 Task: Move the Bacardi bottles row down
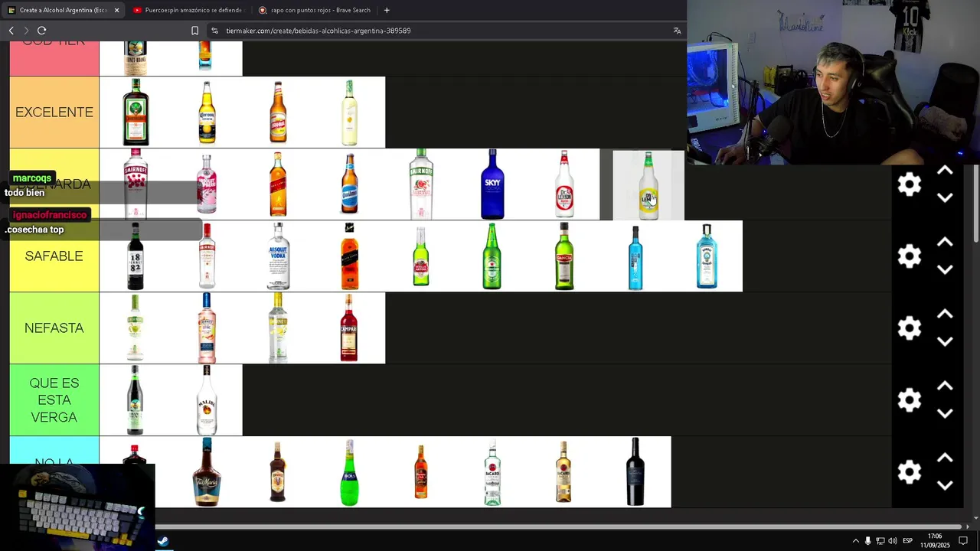(945, 485)
